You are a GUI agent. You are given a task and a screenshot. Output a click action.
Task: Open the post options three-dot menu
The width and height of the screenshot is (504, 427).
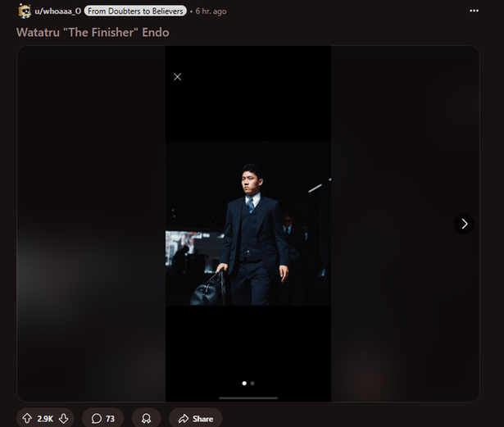474,11
